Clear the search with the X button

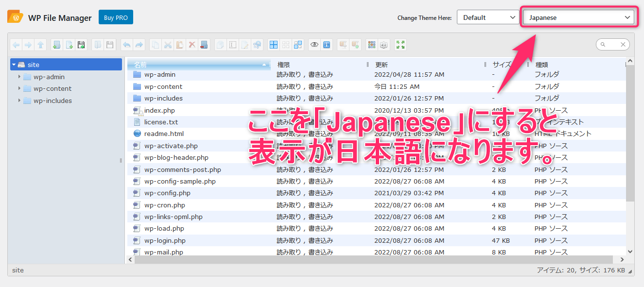click(x=623, y=45)
